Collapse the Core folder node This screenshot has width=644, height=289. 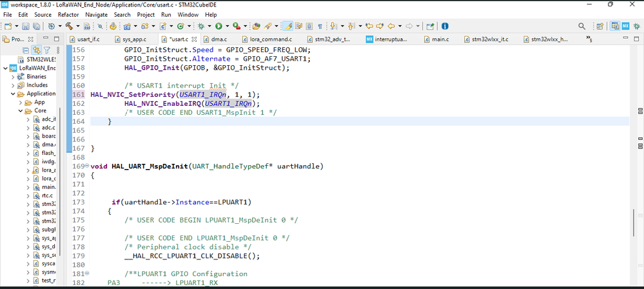tap(20, 111)
